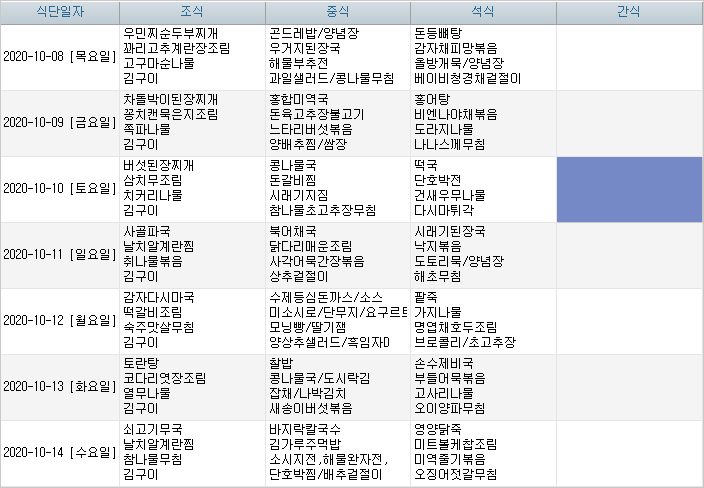
Task: Click the 간식 column header
Action: [x=629, y=12]
